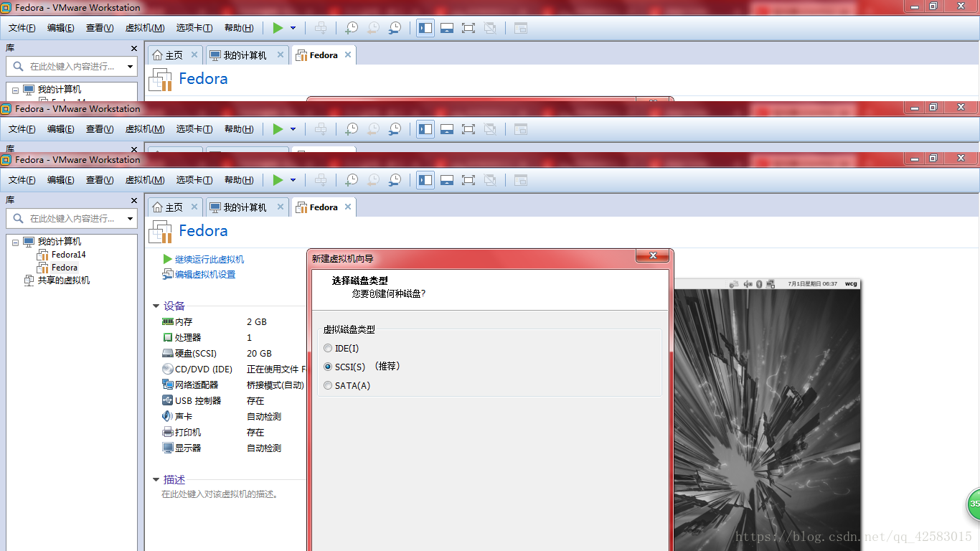Click the 内存 memory device icon
Screen dimensions: 980x551
(168, 322)
